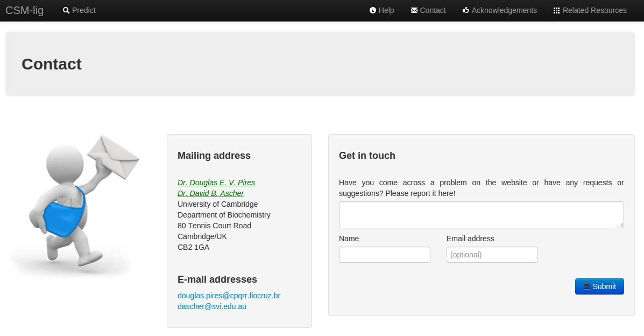Click the message textarea resize handle

[x=620, y=225]
